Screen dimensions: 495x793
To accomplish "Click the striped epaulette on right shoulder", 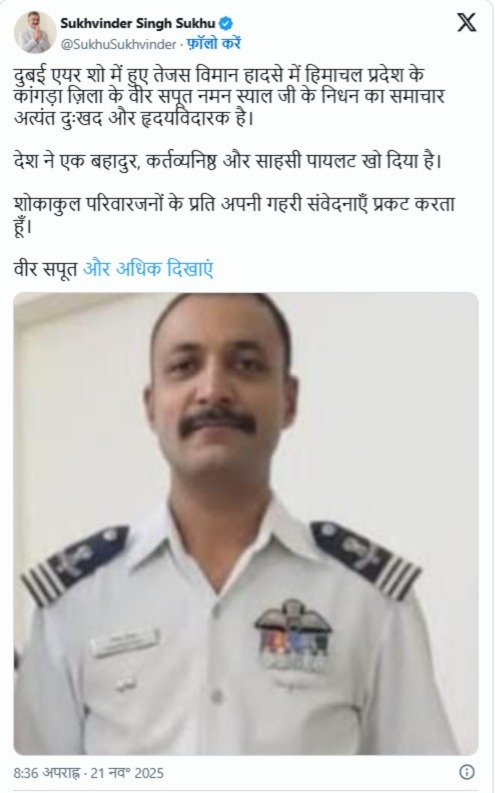I will pyautogui.click(x=366, y=560).
